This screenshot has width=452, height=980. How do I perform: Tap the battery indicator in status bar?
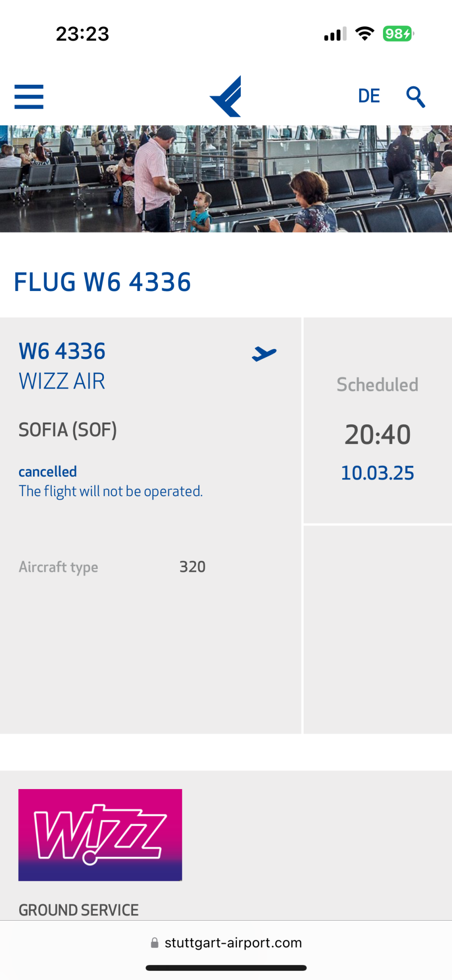click(398, 34)
